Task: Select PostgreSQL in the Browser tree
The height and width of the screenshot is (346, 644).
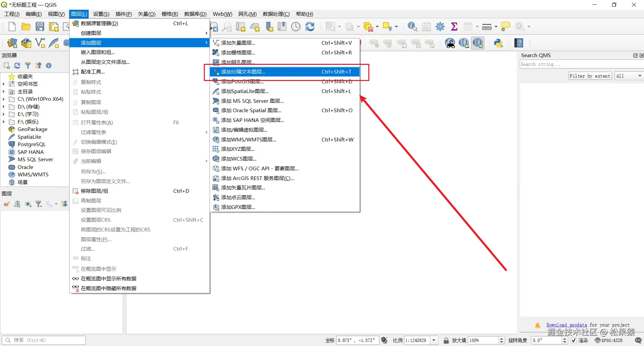Action: pos(31,144)
